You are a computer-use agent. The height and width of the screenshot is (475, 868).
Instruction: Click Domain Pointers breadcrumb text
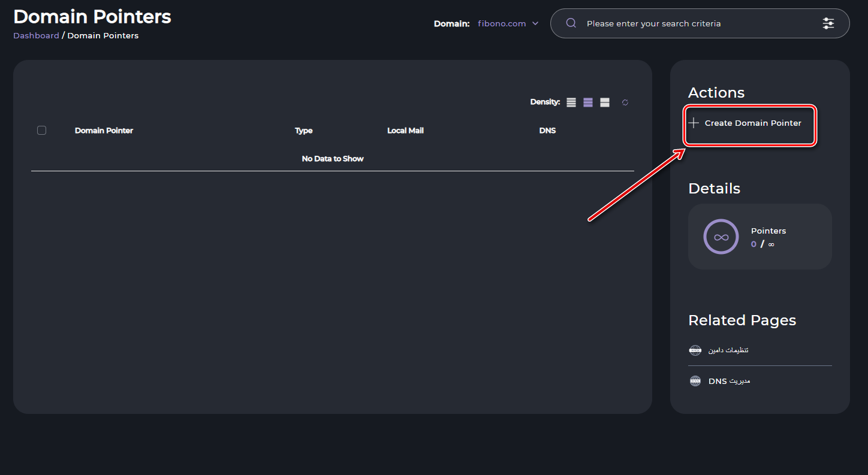click(x=103, y=36)
